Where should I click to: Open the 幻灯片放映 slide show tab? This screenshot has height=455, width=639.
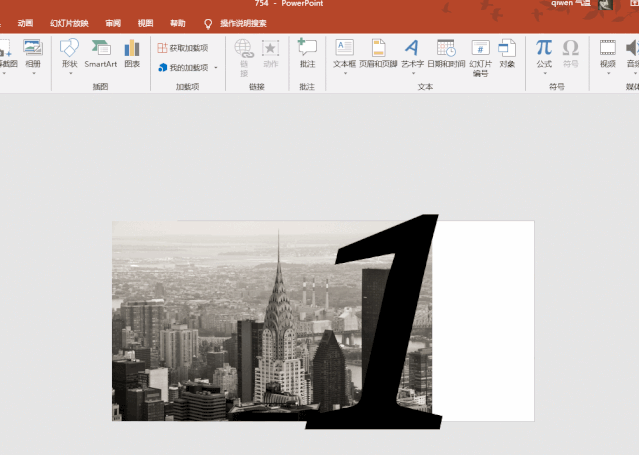pos(69,22)
